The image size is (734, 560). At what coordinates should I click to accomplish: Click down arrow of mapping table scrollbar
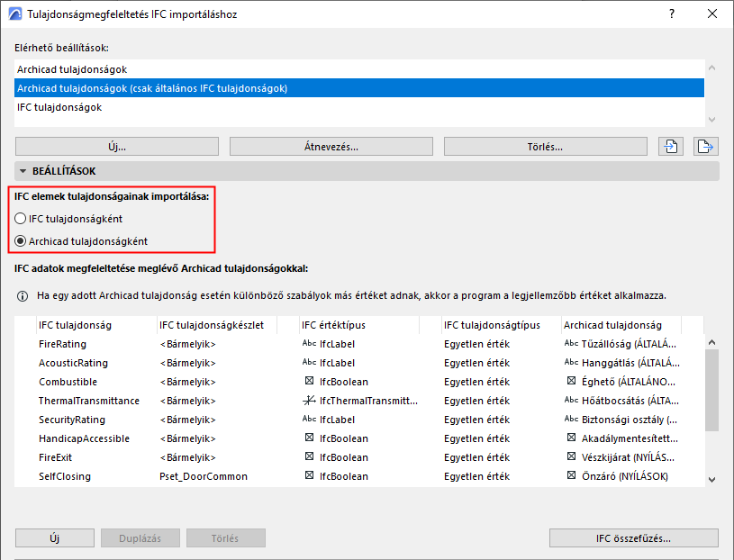tap(712, 480)
